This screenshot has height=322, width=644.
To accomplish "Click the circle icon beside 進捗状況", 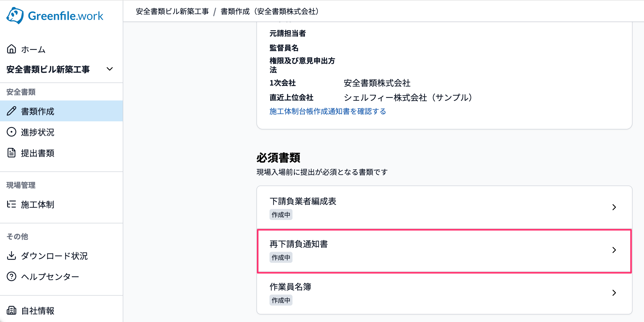I will (x=11, y=132).
